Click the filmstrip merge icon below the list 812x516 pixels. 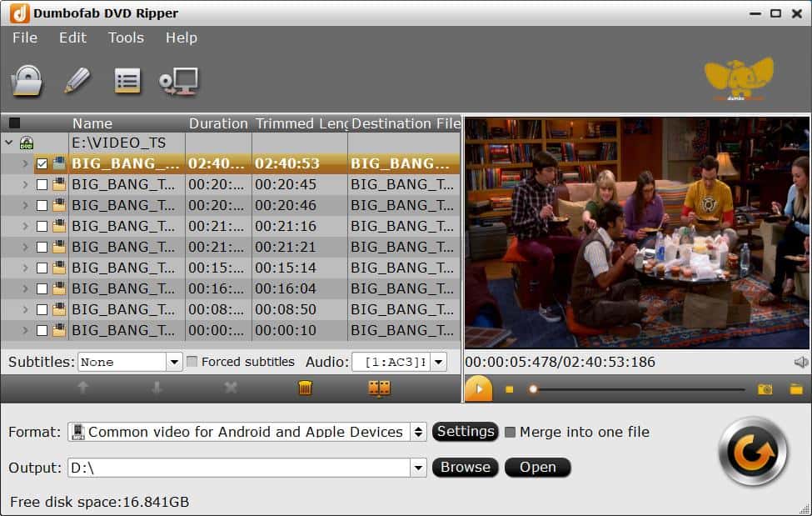(x=379, y=388)
